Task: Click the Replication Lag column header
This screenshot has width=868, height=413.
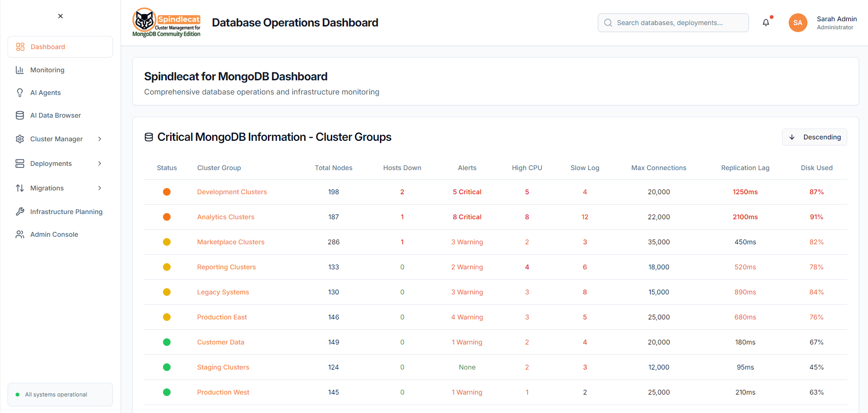Action: click(x=745, y=168)
